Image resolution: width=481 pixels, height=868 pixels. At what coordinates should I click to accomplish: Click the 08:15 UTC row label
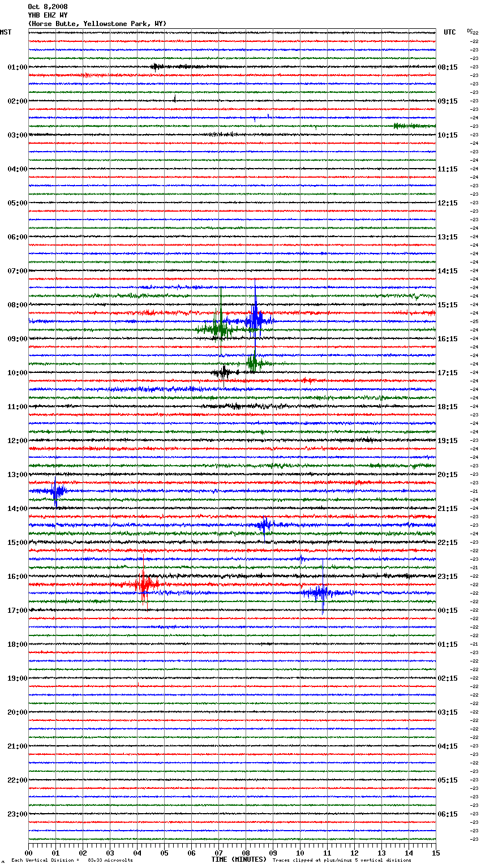[x=448, y=67]
